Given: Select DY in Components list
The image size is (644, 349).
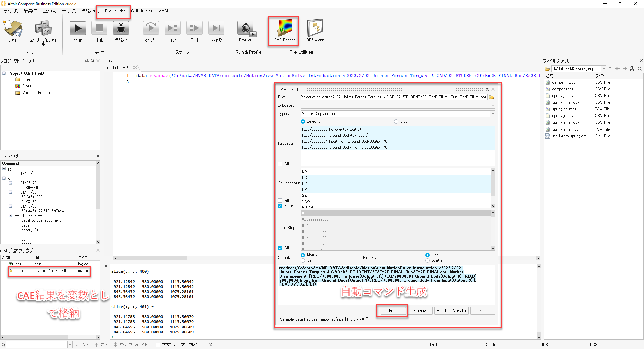Looking at the screenshot, I should 396,184.
